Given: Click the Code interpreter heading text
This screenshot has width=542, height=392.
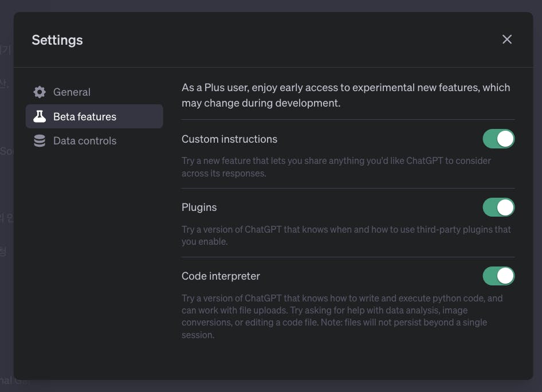Looking at the screenshot, I should [x=221, y=276].
